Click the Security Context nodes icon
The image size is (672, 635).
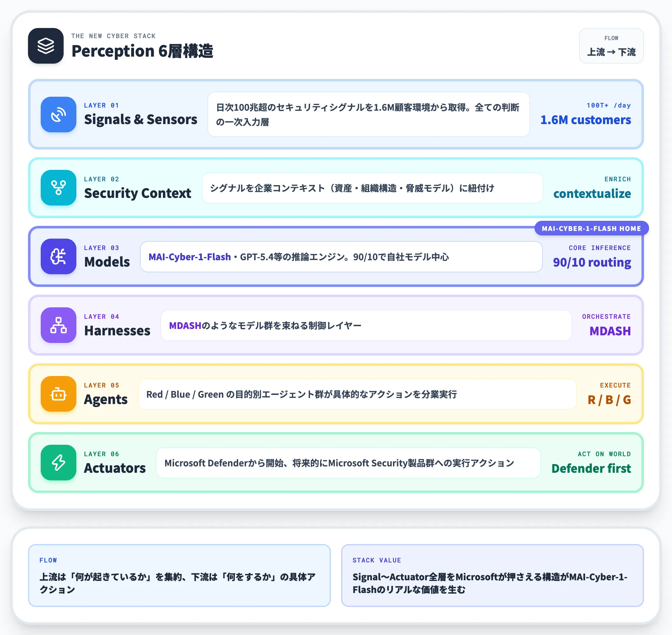pos(58,187)
